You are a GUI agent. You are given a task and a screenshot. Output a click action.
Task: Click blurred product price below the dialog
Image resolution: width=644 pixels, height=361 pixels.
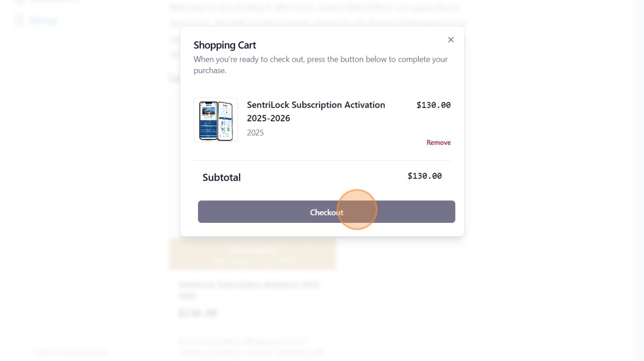pyautogui.click(x=198, y=313)
